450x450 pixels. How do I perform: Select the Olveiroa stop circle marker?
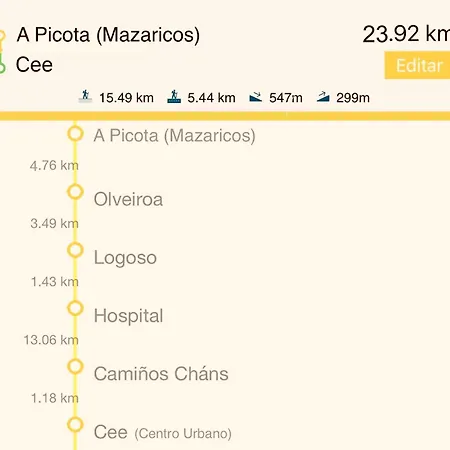(x=75, y=192)
